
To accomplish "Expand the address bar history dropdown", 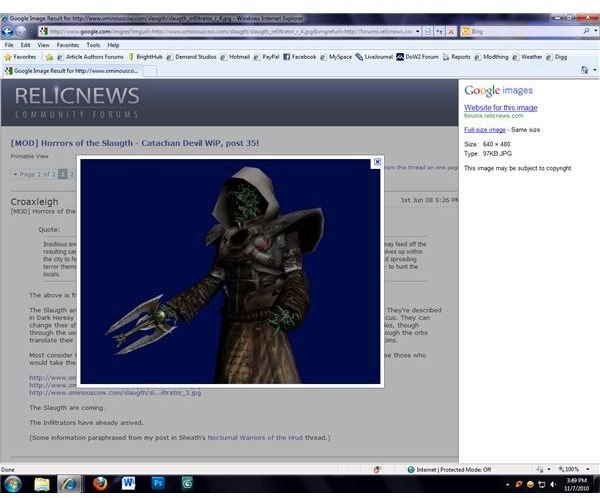I will point(417,31).
